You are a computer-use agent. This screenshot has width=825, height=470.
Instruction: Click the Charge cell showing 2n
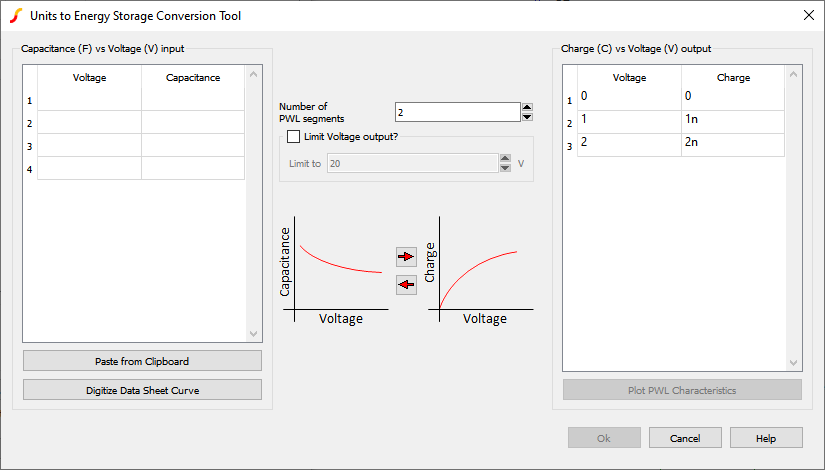(x=732, y=143)
